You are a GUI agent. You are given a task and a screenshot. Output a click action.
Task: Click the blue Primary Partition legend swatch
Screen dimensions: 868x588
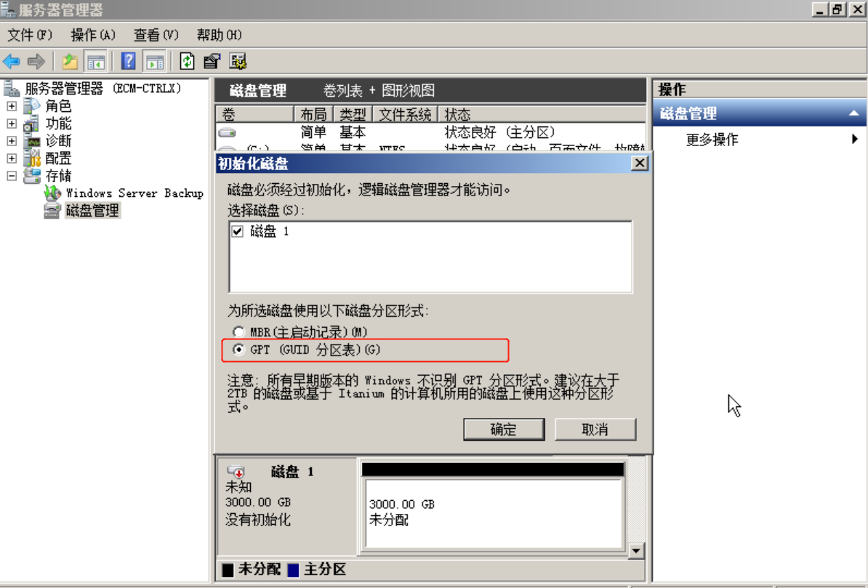[x=294, y=570]
